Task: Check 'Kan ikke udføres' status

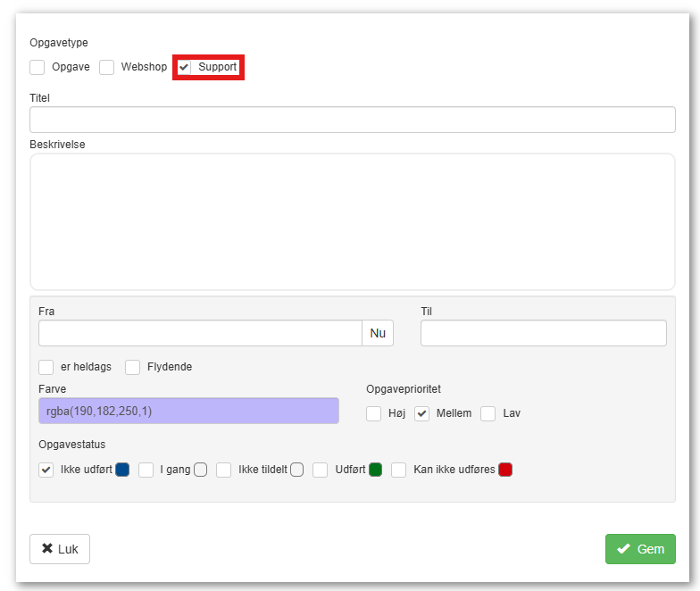Action: (398, 470)
